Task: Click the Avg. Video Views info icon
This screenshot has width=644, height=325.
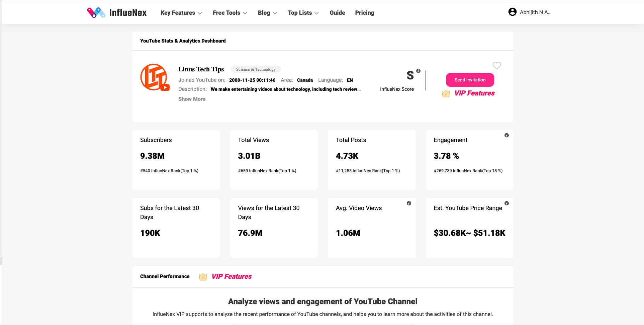Action: coord(409,203)
